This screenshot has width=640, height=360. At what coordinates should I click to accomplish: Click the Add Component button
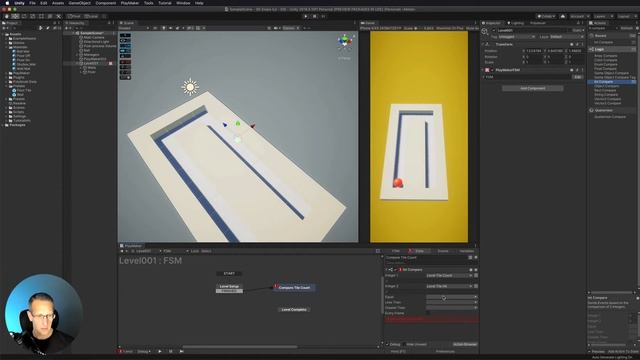click(533, 88)
